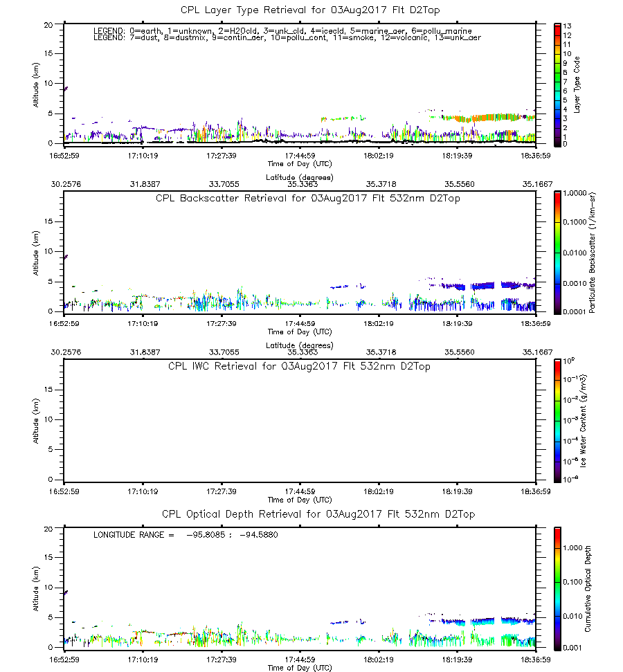Screen dimensions: 623x672
Task: Click the rotated Ice Water Content label
Action: click(x=583, y=421)
